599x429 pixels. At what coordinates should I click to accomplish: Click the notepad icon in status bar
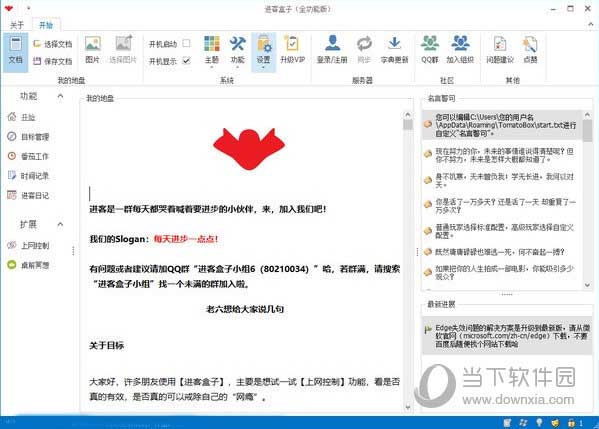point(507,423)
